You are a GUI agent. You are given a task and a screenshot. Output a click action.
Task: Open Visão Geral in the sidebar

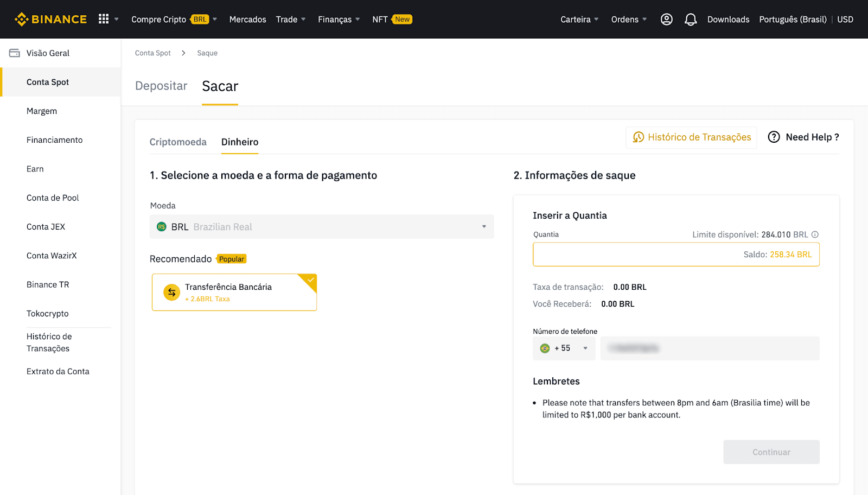[x=48, y=53]
